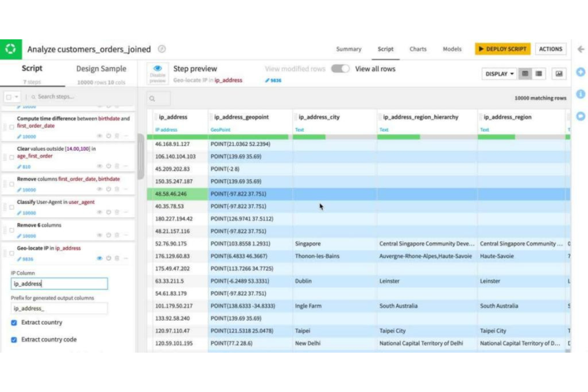Tick the Geo-locate IP step checkbox
The height and width of the screenshot is (392, 588).
pyautogui.click(x=12, y=253)
